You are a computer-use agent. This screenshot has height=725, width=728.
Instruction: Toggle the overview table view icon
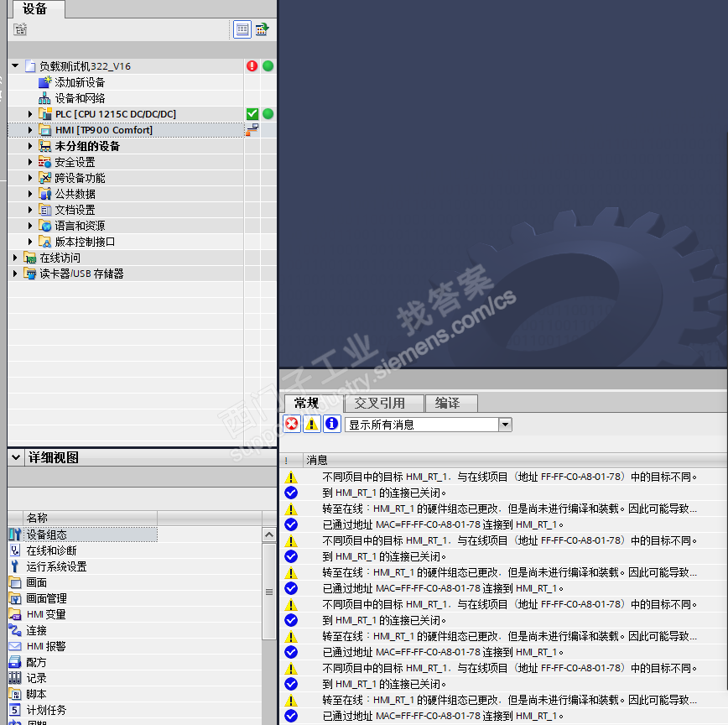pyautogui.click(x=242, y=29)
